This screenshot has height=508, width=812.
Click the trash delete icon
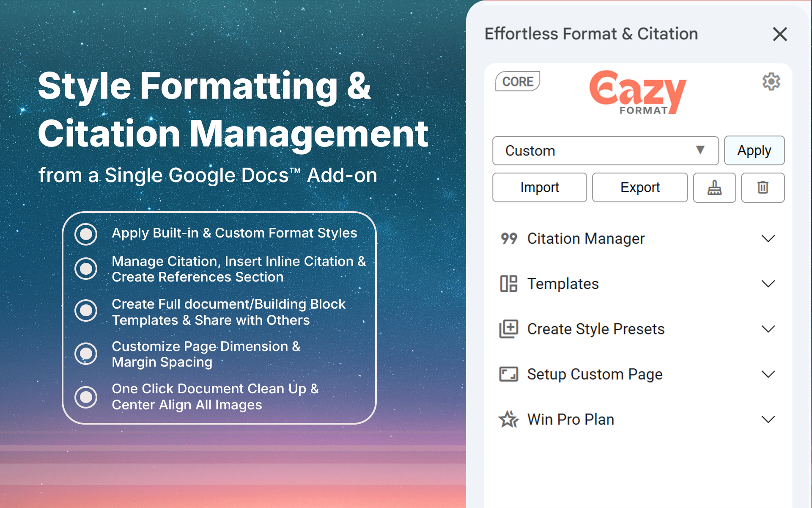[x=763, y=188]
